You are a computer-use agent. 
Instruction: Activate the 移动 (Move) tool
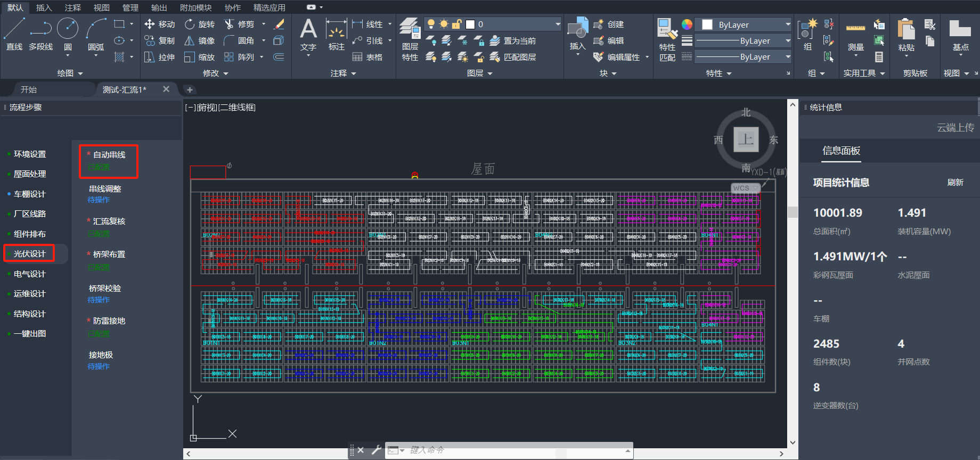pyautogui.click(x=159, y=24)
